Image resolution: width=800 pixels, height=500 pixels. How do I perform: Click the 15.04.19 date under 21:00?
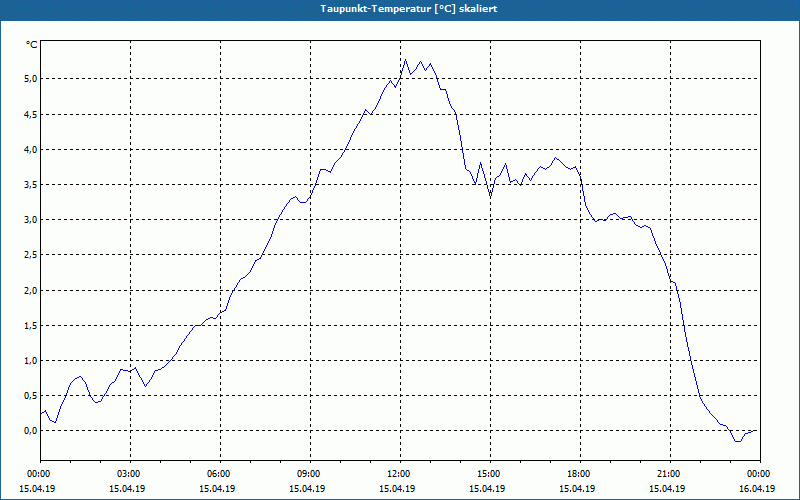coord(667,489)
